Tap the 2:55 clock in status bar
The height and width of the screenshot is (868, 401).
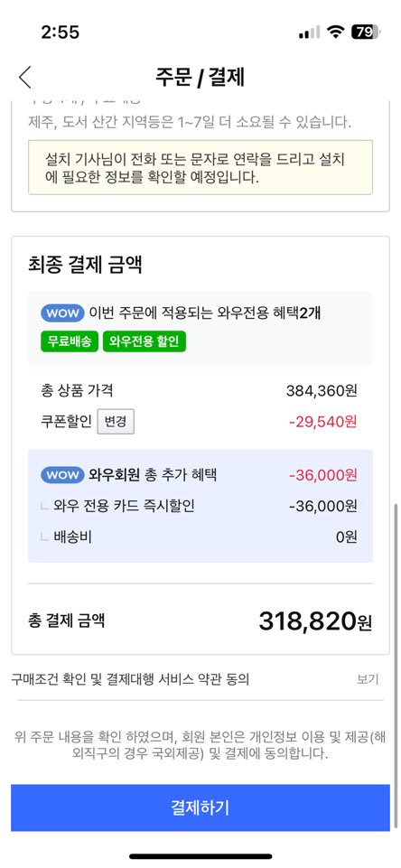click(x=61, y=33)
